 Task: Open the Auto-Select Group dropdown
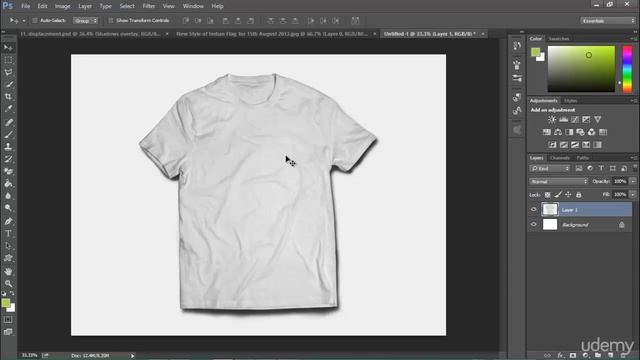[85, 20]
